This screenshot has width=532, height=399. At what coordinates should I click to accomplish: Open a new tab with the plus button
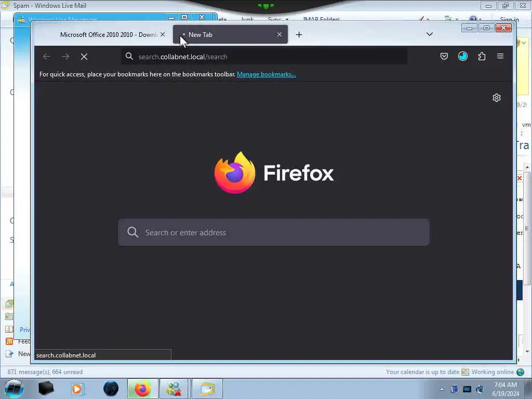(299, 35)
